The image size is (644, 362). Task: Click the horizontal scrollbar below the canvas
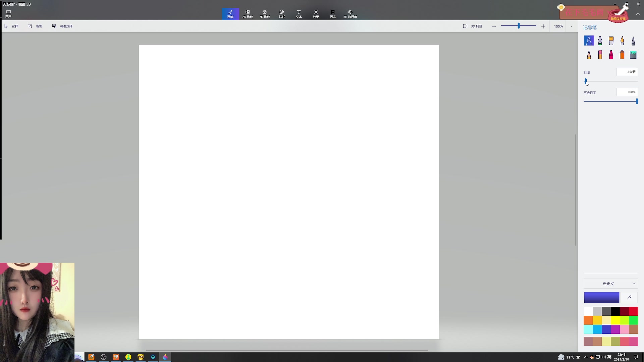287,350
